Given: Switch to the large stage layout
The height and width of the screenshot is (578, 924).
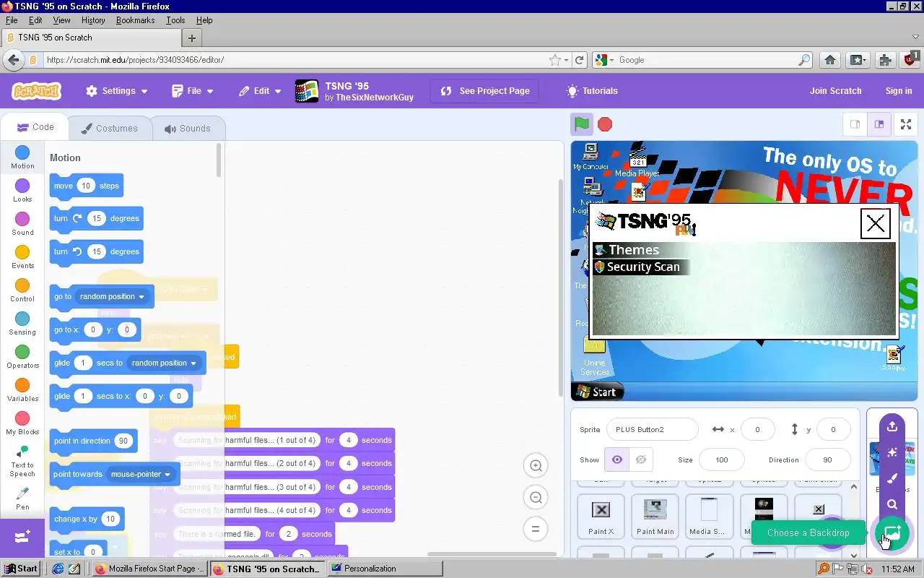Looking at the screenshot, I should [x=879, y=124].
